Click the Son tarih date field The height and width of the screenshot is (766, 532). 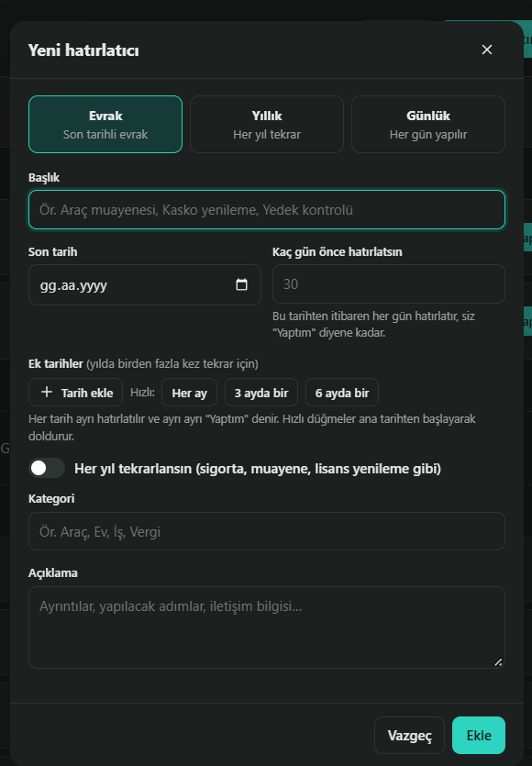145,284
